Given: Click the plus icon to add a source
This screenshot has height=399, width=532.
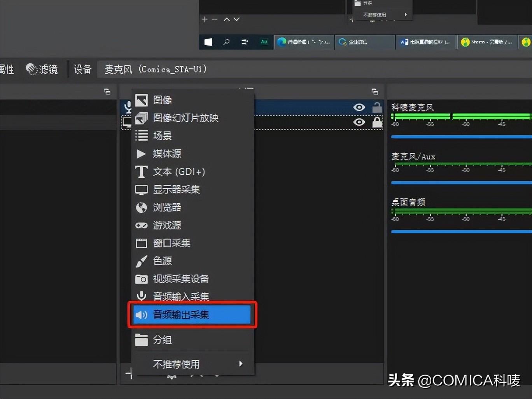Looking at the screenshot, I should coord(204,19).
